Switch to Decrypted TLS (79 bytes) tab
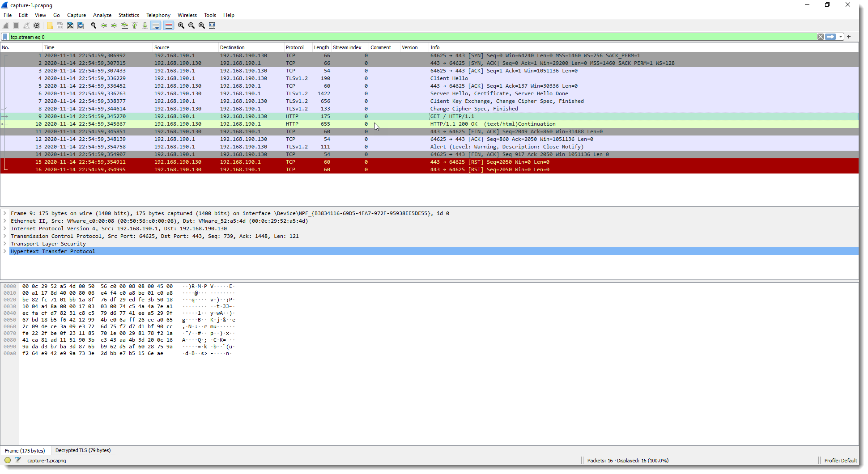This screenshot has width=868, height=474. 83,450
